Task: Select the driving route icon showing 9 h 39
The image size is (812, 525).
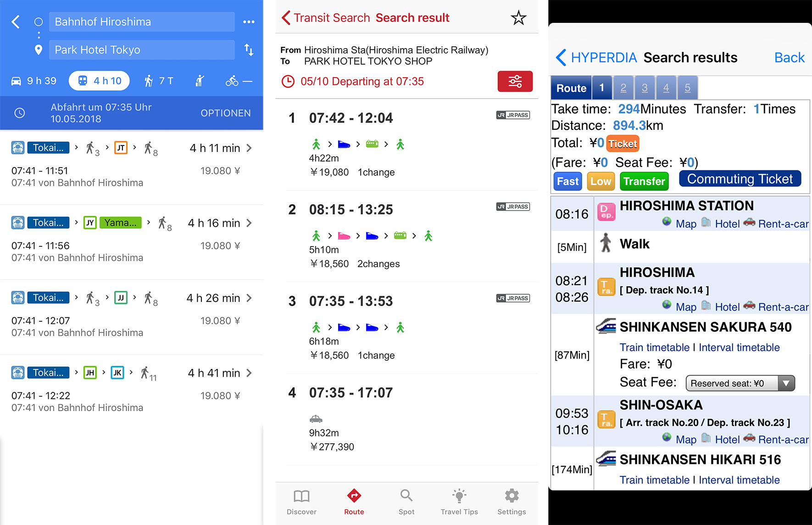Action: (33, 80)
